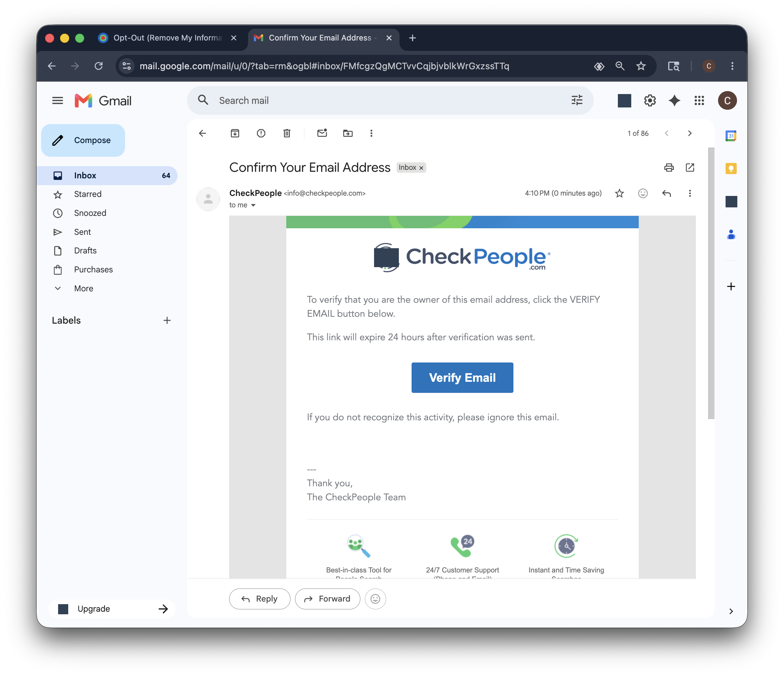
Task: Click the Reply button below the email
Action: [259, 599]
